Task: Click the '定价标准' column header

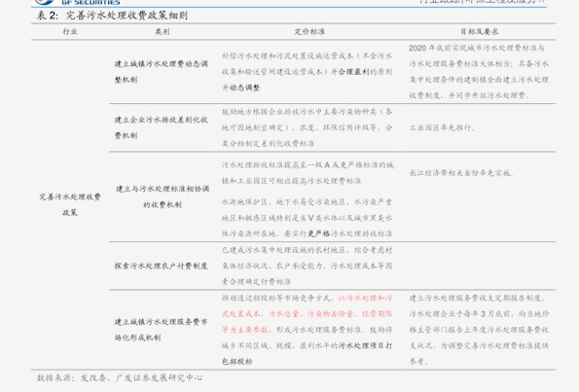Action: 309,32
